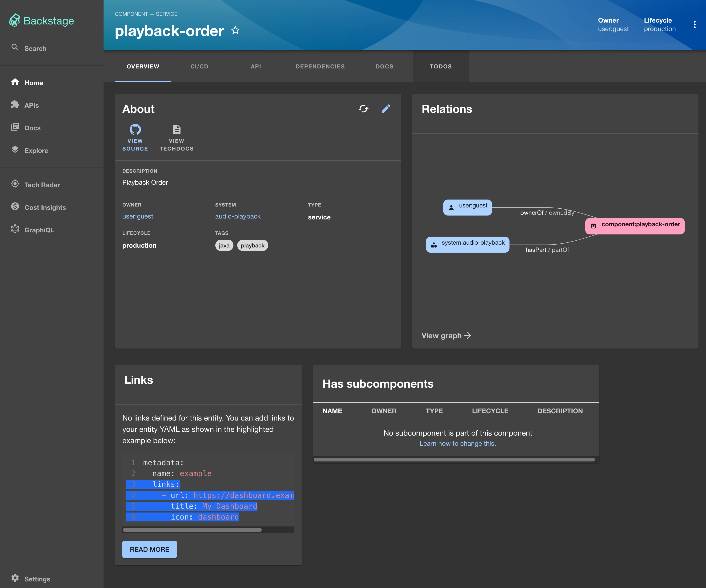Image resolution: width=706 pixels, height=588 pixels.
Task: Click the Search label in sidebar
Action: pyautogui.click(x=35, y=48)
